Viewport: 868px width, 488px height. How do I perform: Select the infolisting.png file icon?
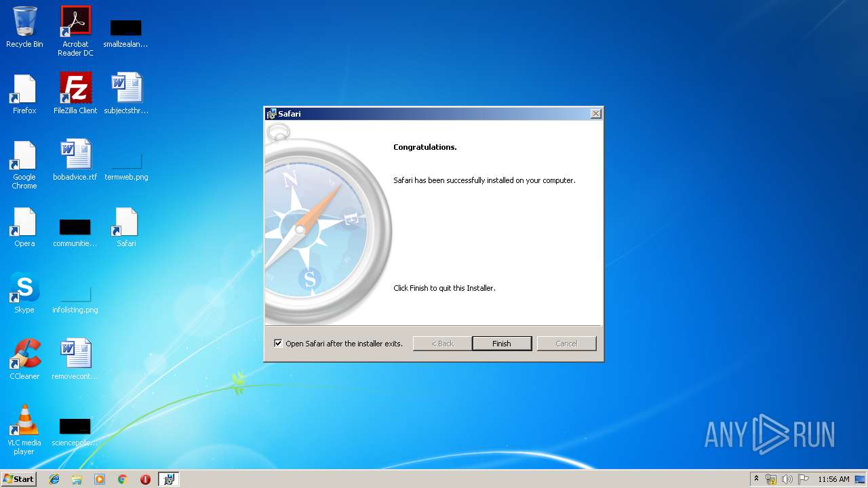pyautogui.click(x=75, y=300)
